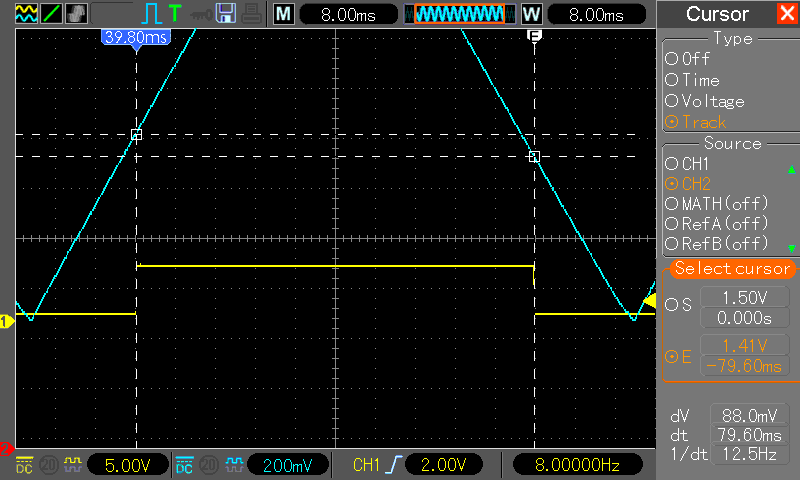Click the CH2 cyan probe waveform icon
800x480 pixels.
click(234, 464)
